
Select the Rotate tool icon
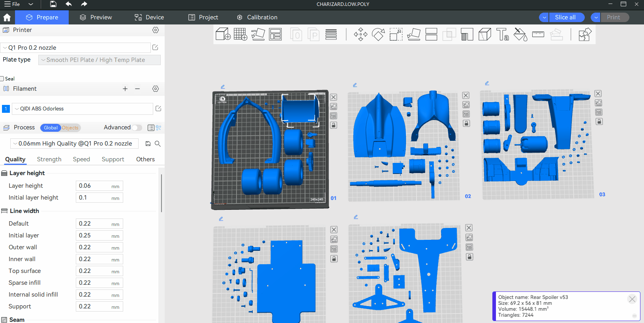coord(378,34)
